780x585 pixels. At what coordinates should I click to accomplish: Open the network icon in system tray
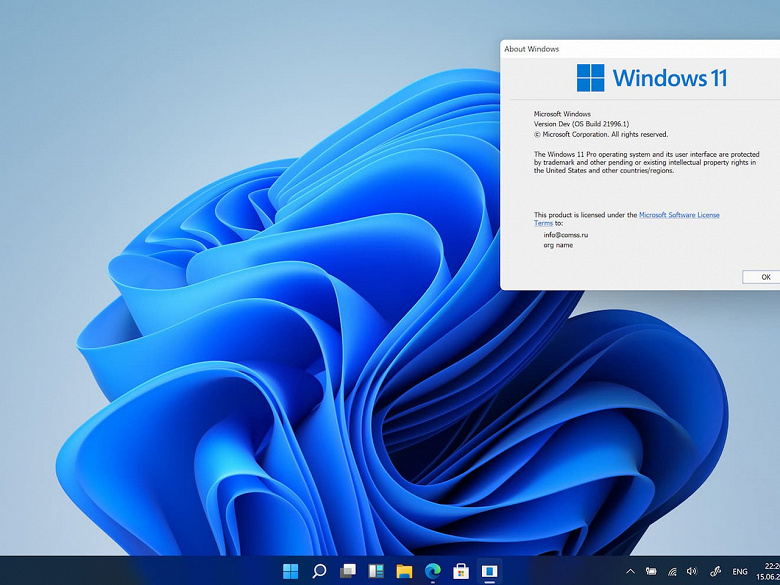click(x=671, y=571)
